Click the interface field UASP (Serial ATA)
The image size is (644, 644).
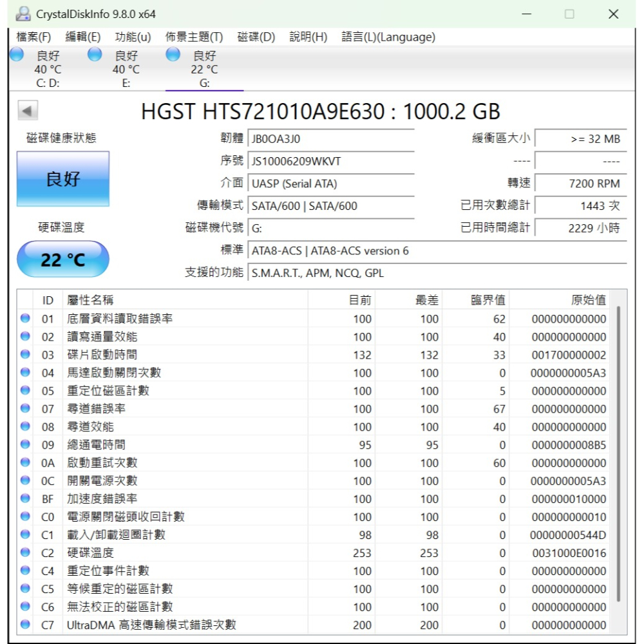point(330,183)
